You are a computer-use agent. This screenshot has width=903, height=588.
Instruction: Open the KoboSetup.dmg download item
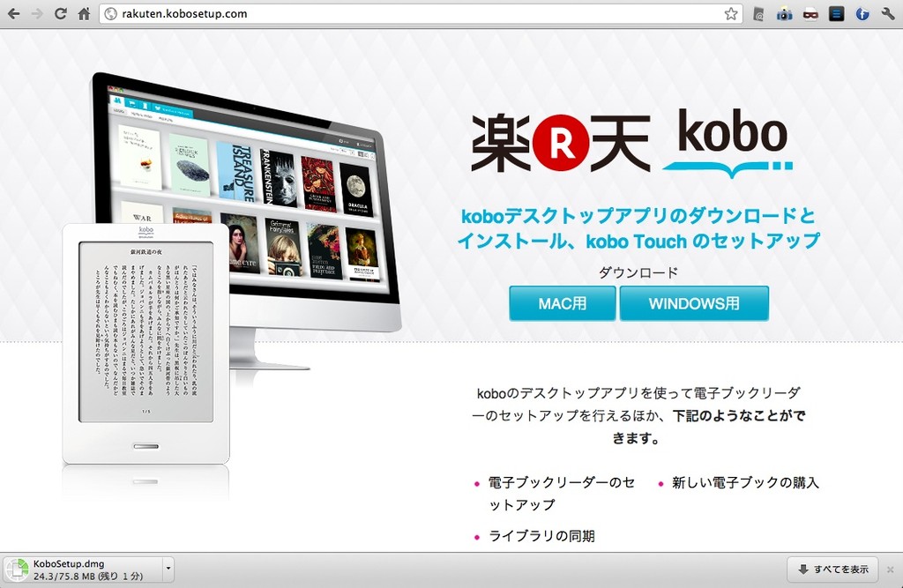(82, 569)
